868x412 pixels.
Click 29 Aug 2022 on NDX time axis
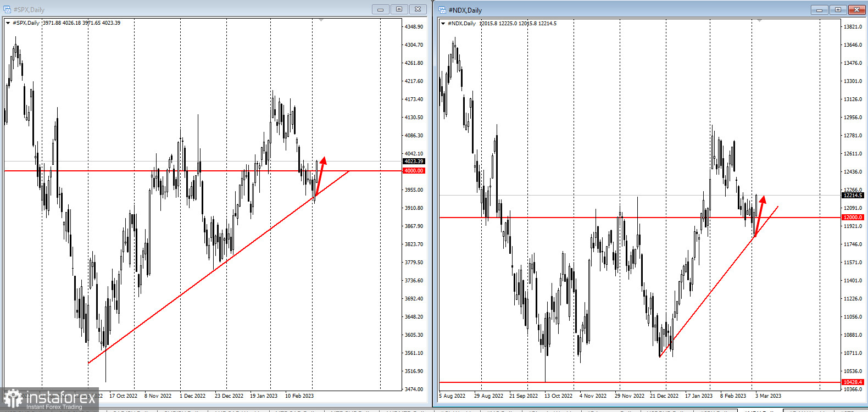coord(488,396)
